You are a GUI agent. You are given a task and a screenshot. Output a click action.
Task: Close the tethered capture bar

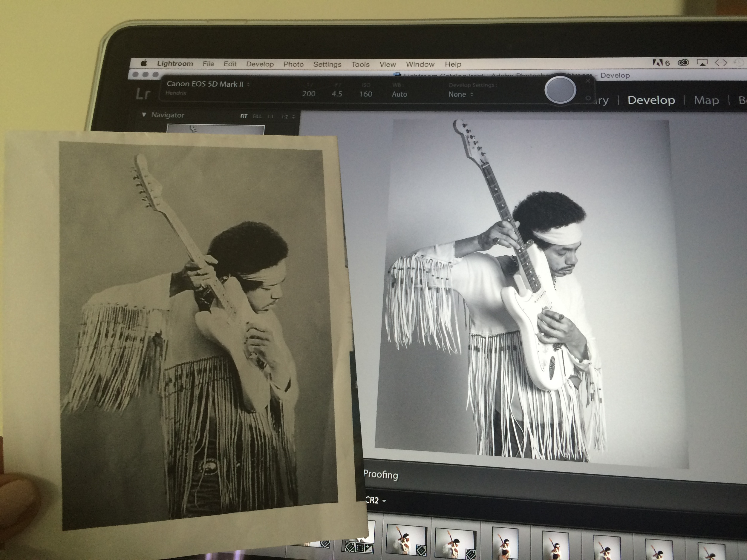pos(588,81)
